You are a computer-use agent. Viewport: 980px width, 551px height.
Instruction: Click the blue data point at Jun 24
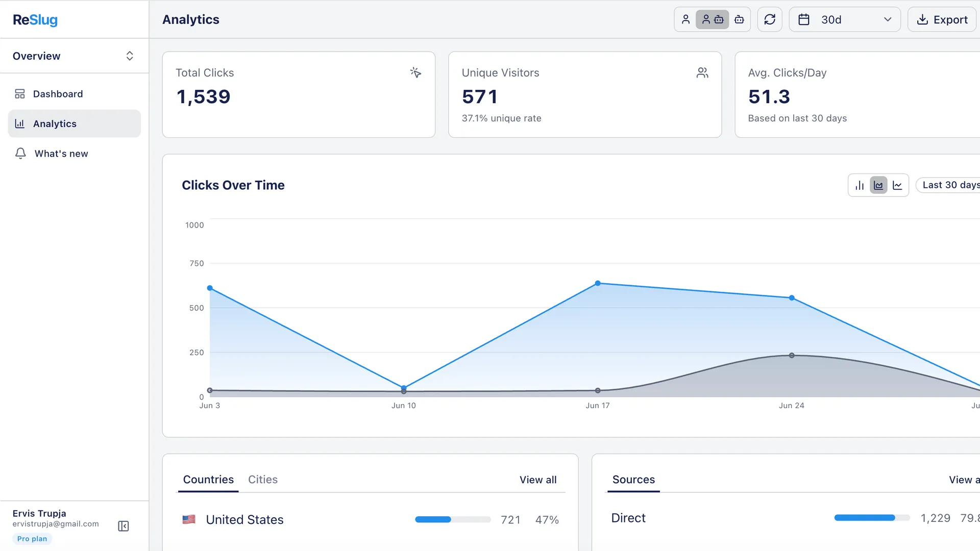click(x=792, y=298)
